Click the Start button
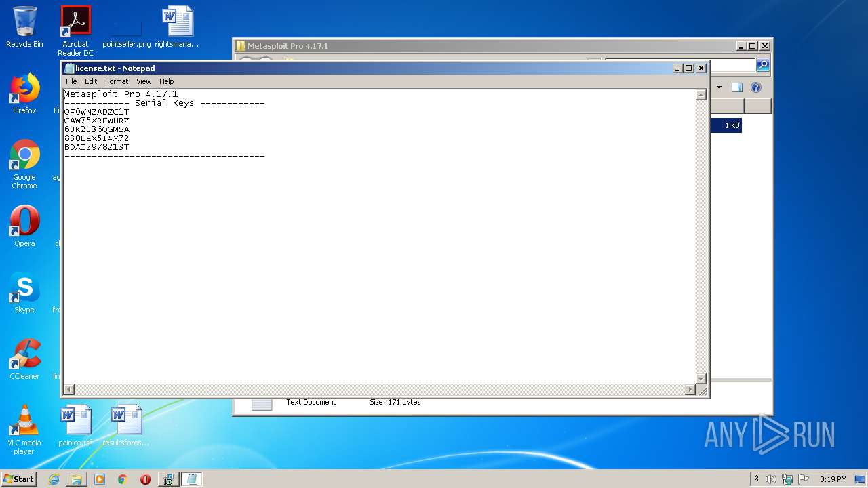868x488 pixels. click(x=19, y=479)
